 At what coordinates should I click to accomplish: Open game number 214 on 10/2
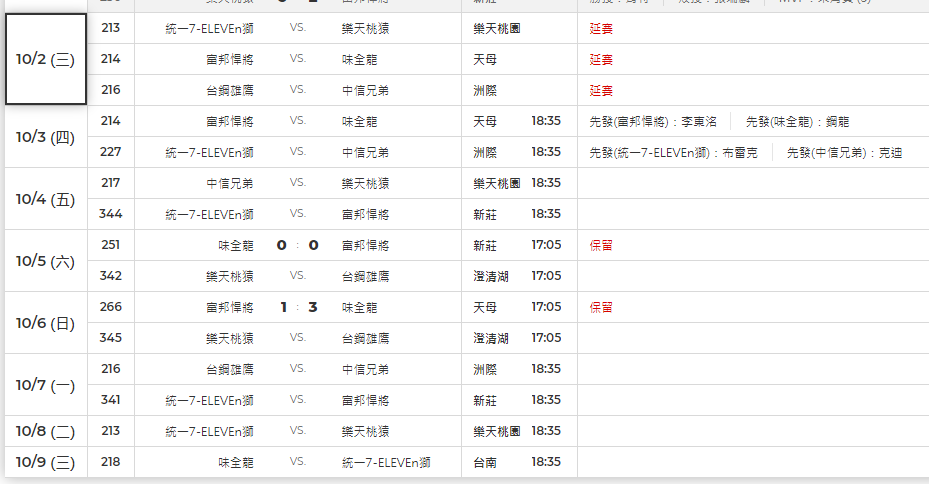pyautogui.click(x=111, y=59)
